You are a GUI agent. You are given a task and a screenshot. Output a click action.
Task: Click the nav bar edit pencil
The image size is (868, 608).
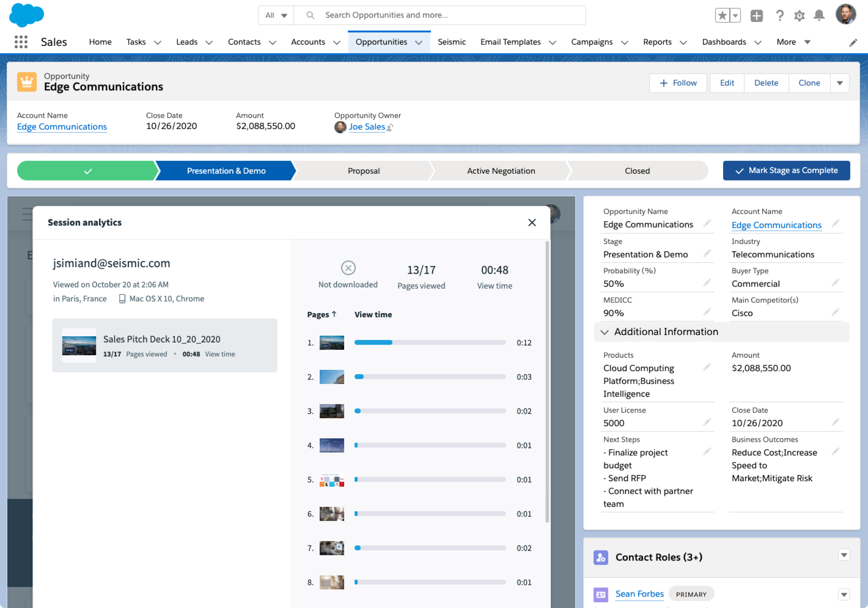click(853, 43)
